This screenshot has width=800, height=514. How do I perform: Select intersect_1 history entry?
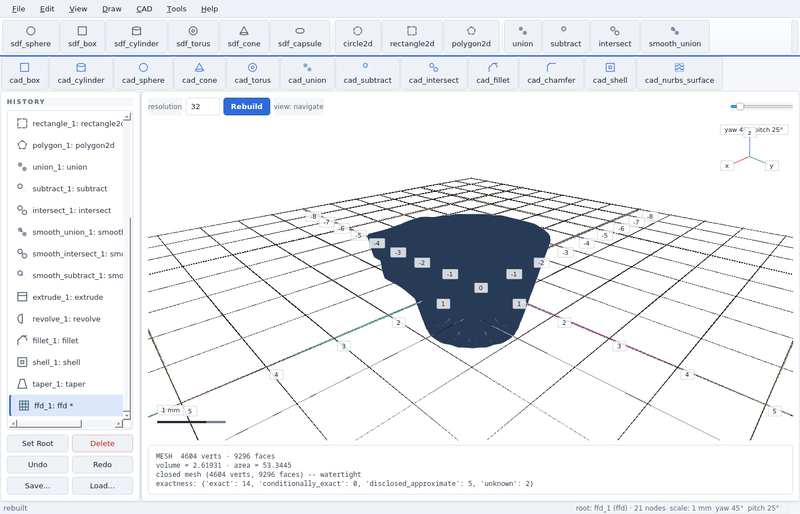(x=66, y=210)
